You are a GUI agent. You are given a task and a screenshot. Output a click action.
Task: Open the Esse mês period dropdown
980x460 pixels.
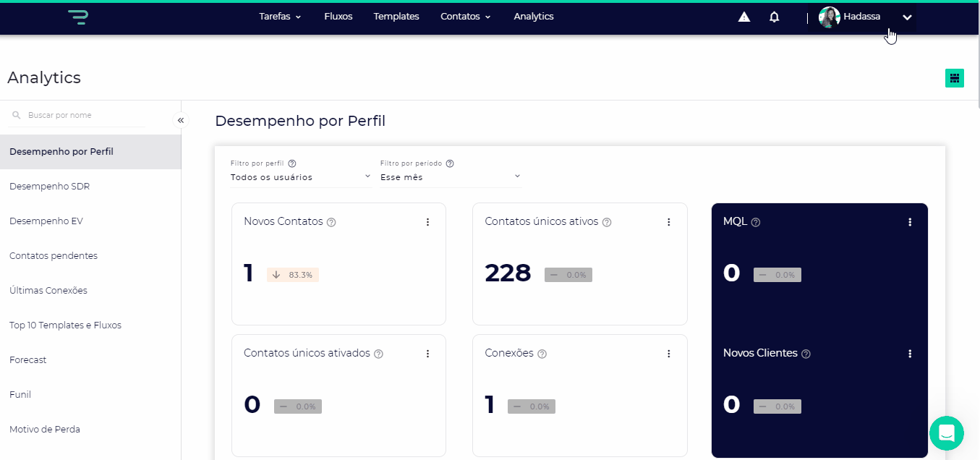450,177
